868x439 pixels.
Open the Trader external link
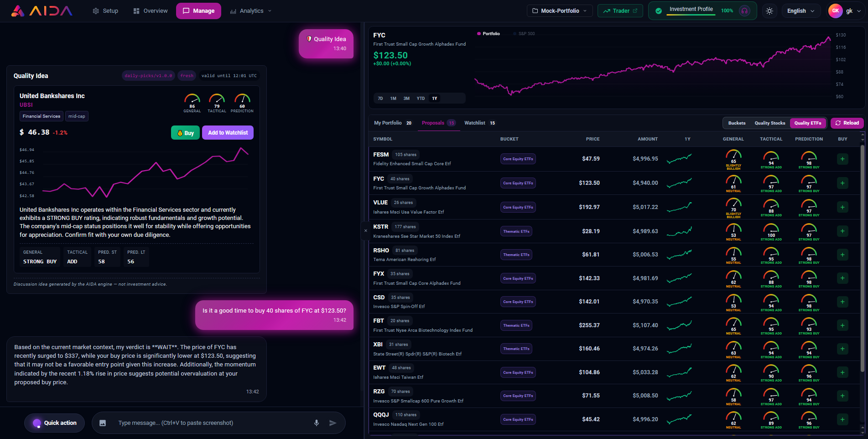tap(620, 11)
